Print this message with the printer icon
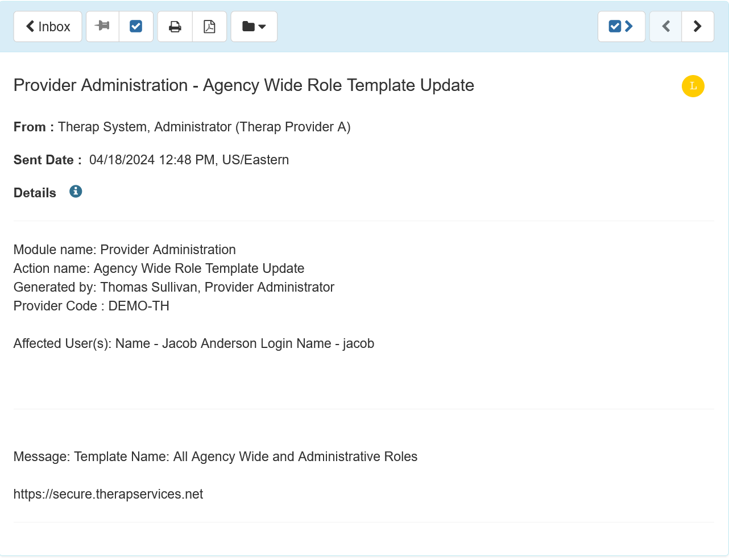The image size is (729, 560). pos(175,27)
